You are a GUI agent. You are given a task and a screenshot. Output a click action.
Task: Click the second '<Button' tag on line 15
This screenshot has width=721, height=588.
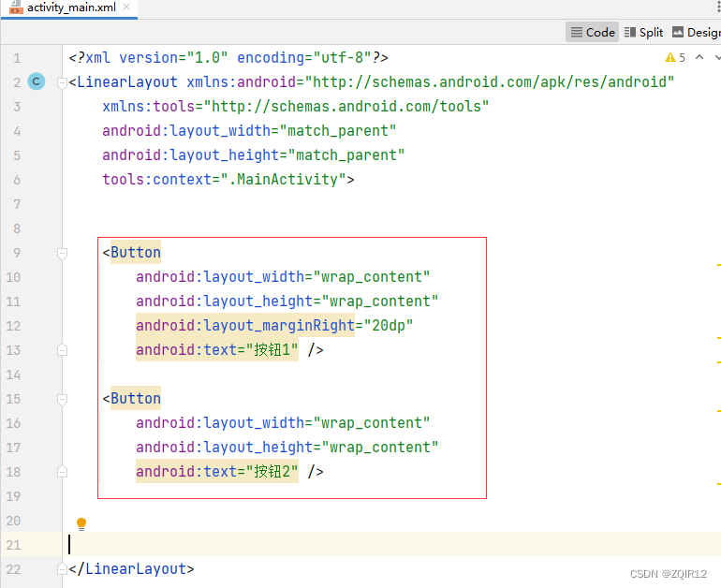132,399
